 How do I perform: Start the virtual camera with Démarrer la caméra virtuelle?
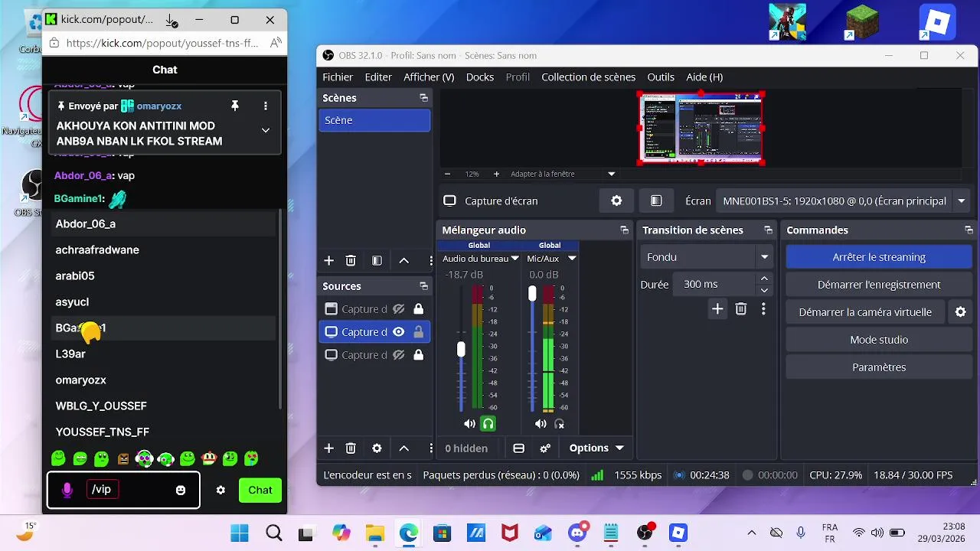click(x=865, y=312)
